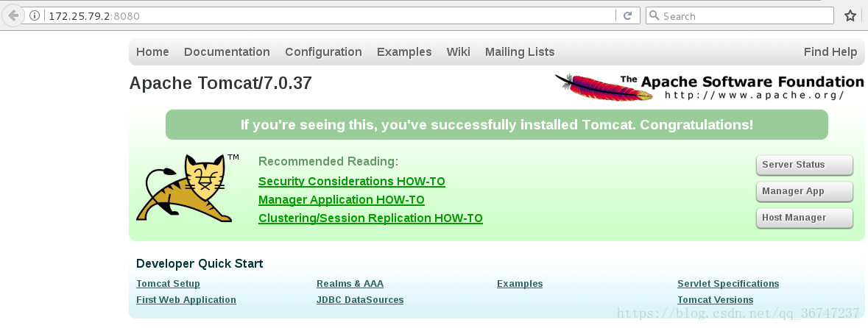
Task: Open the Servlet Specifications link
Action: click(728, 284)
